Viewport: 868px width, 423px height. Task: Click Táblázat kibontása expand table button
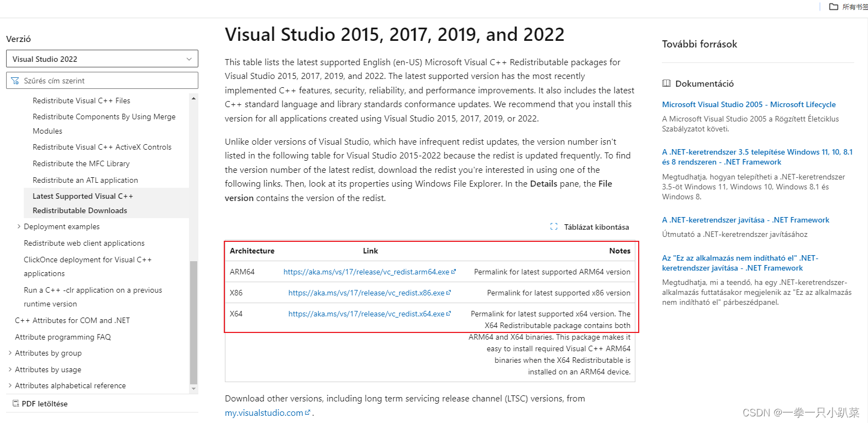(x=590, y=227)
